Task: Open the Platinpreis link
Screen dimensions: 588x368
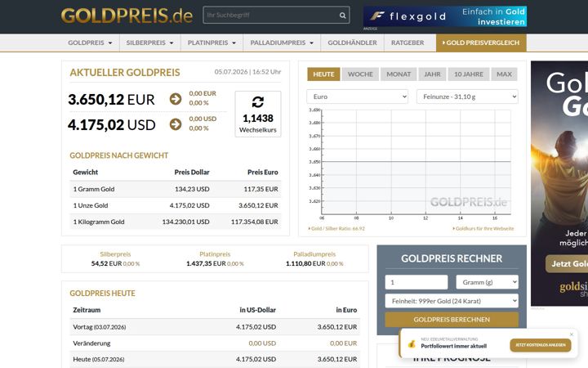Action: [215, 254]
